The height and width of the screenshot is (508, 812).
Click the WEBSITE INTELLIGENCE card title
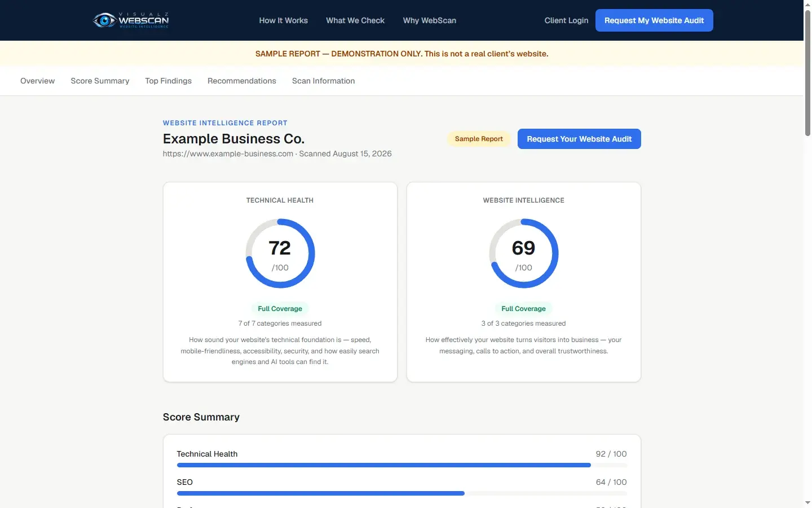(x=524, y=200)
